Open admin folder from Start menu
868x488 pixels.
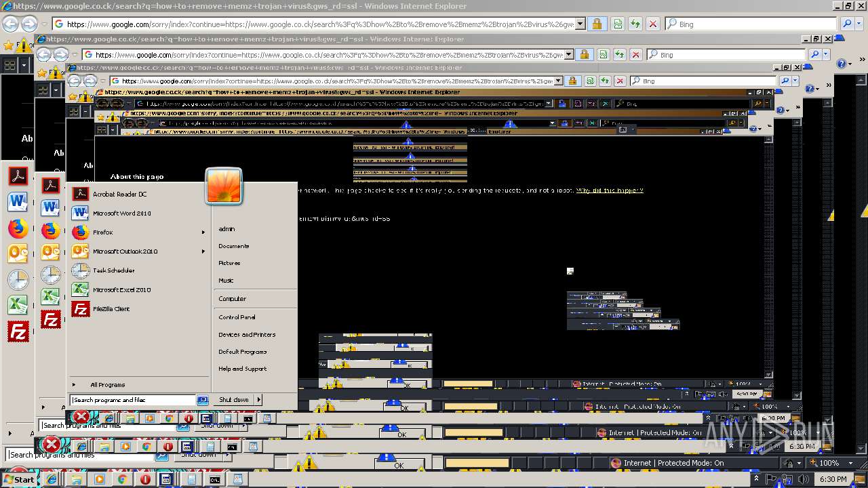pos(226,229)
